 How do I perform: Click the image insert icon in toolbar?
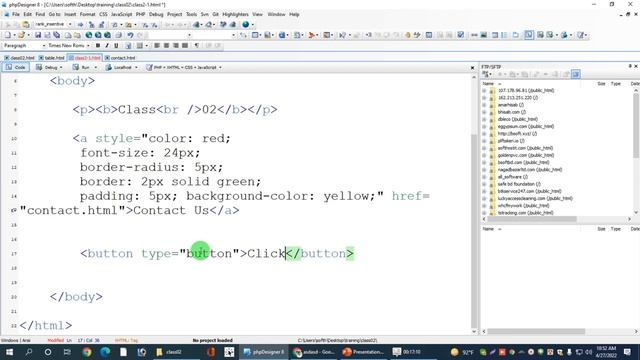(484, 35)
